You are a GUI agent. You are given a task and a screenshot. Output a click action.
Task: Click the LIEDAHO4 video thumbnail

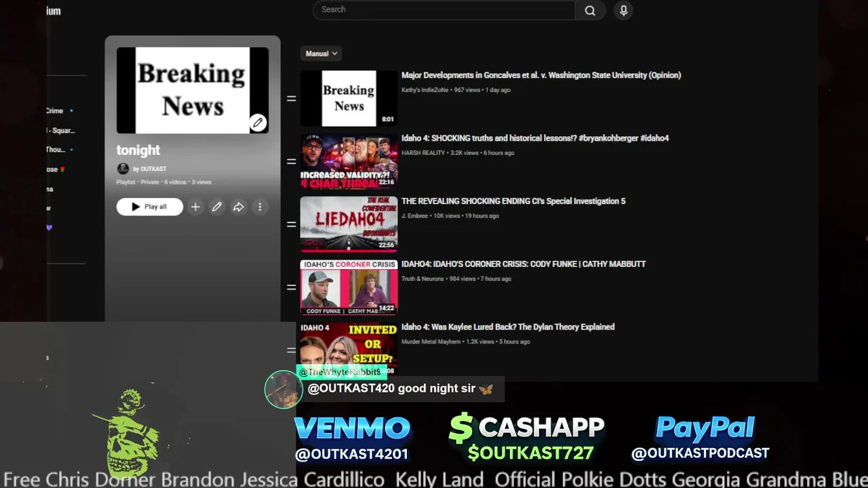349,224
